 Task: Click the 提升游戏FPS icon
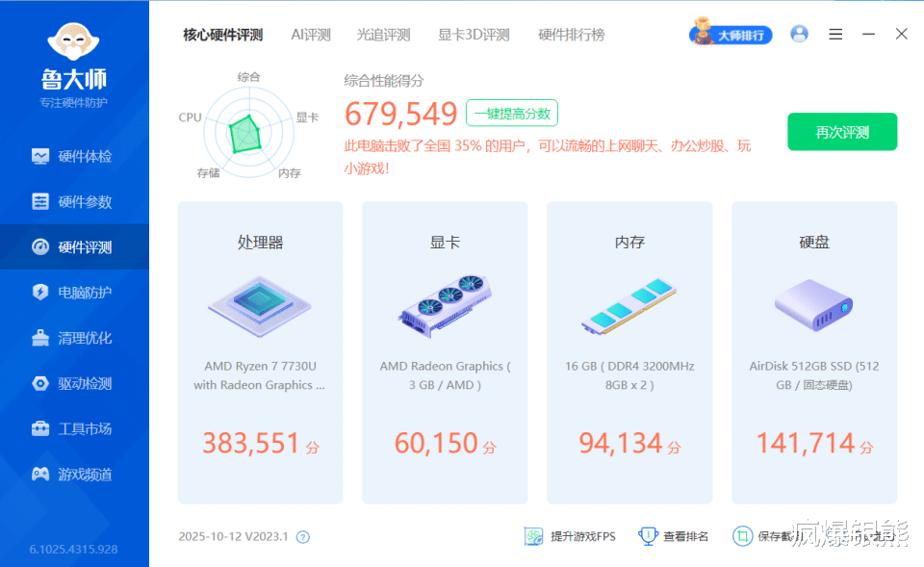pos(533,536)
